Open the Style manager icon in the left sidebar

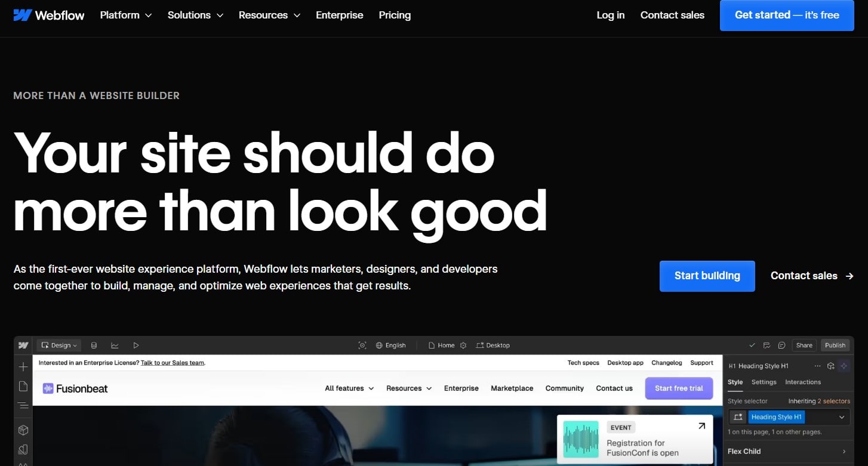[x=23, y=449]
